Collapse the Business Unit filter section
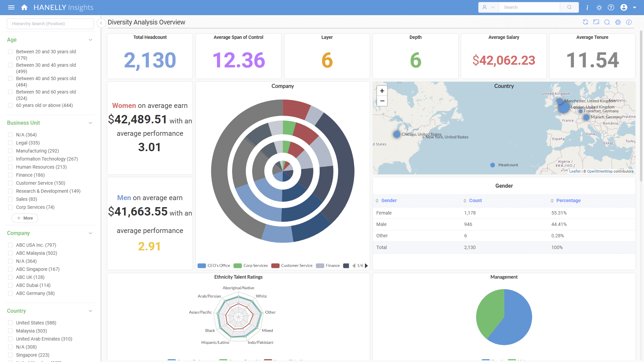 coord(90,123)
